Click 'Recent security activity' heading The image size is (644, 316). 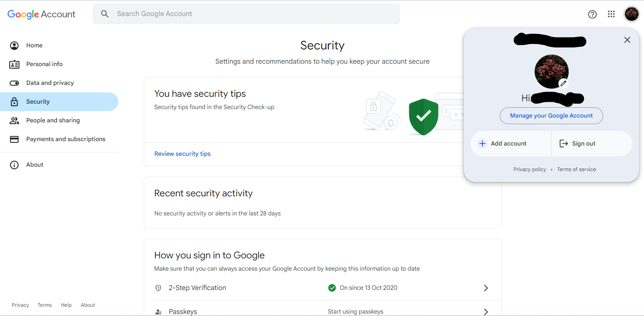coord(203,193)
